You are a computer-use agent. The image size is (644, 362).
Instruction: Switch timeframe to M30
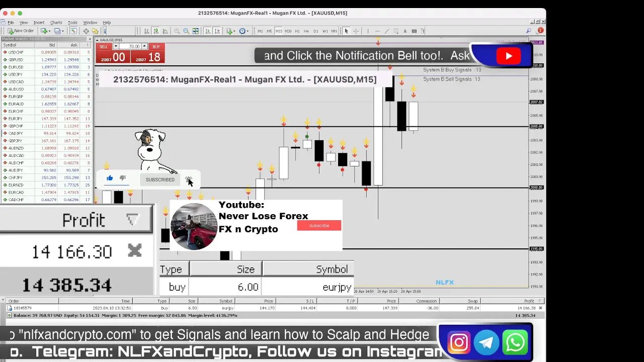tap(288, 31)
